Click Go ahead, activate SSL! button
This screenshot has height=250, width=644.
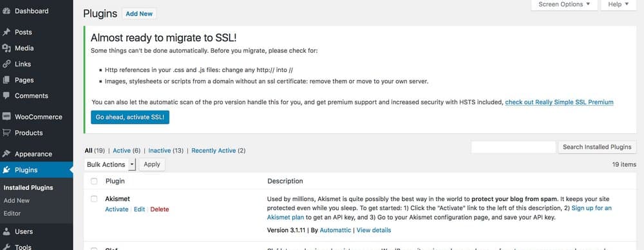(x=130, y=117)
